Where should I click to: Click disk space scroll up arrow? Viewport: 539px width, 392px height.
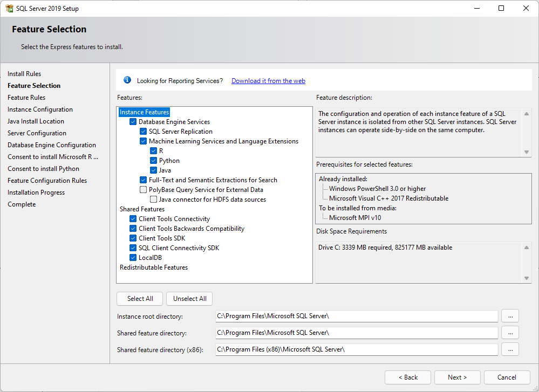526,247
